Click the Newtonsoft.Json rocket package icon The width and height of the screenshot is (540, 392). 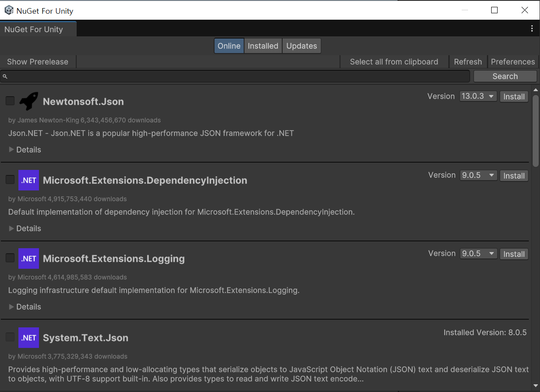(x=29, y=101)
